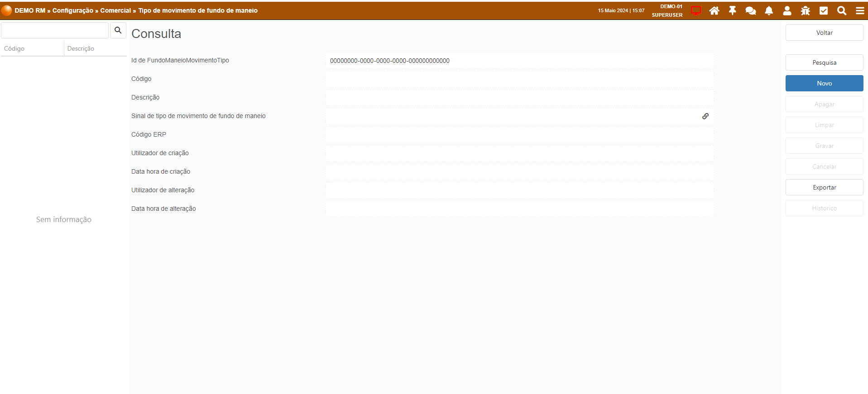
Task: Click the Id de FundoManeioMovimentoTipo field
Action: 519,61
